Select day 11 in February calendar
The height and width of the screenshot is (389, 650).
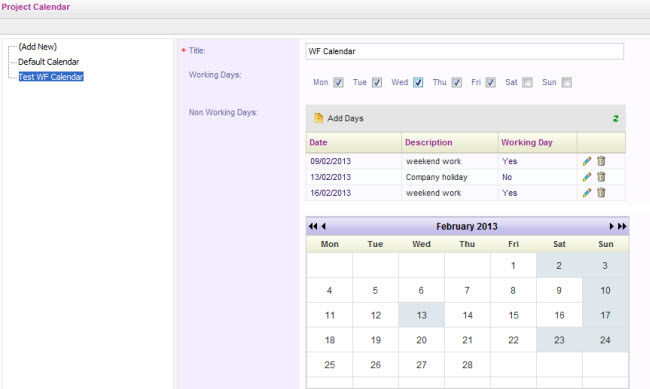coord(329,315)
